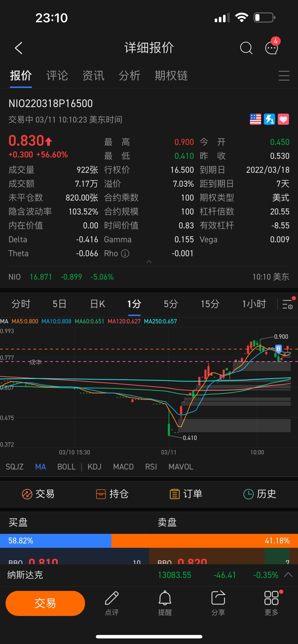This screenshot has width=298, height=644.
Task: Tap the blue 58.82% buy ratio bar
Action: [x=55, y=541]
